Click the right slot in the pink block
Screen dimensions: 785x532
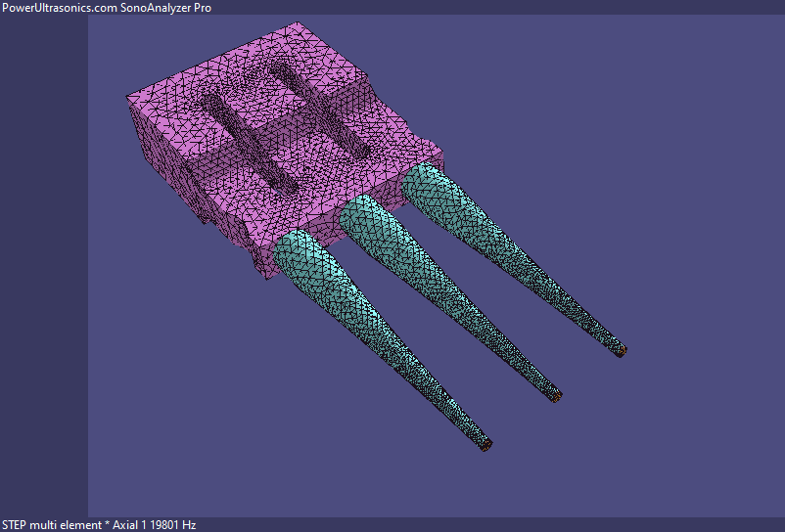click(x=318, y=109)
